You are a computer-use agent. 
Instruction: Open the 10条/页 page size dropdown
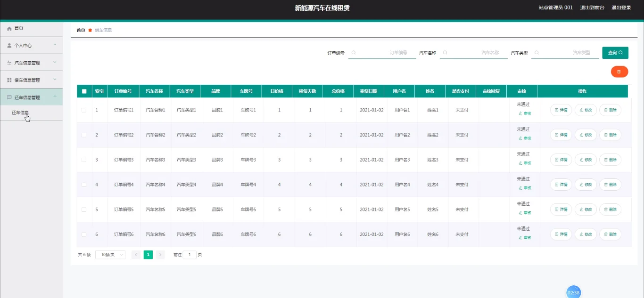[110, 255]
